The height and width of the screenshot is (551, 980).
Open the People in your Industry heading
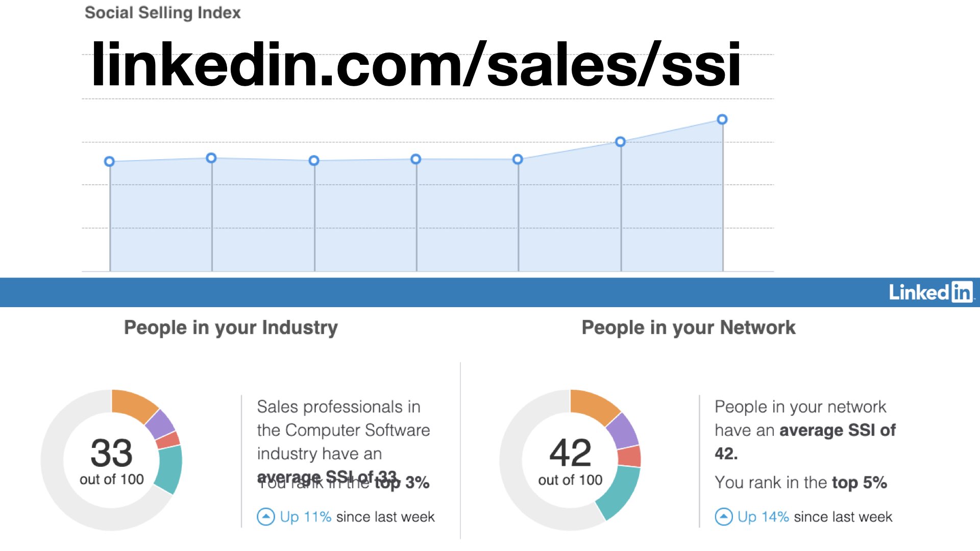click(x=231, y=328)
